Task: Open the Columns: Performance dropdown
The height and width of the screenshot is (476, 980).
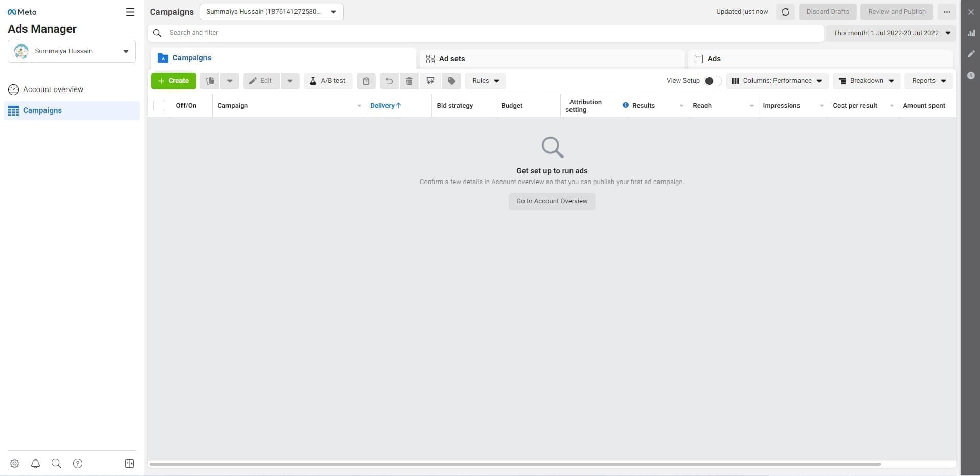Action: [777, 81]
